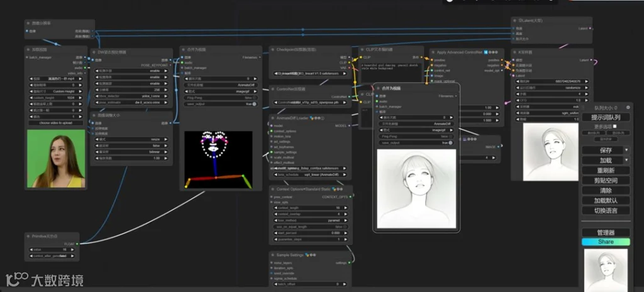Viewport: 644px width, 292px height.
Task: Collapse the AnimateDiff Loader node dot
Action: point(272,118)
